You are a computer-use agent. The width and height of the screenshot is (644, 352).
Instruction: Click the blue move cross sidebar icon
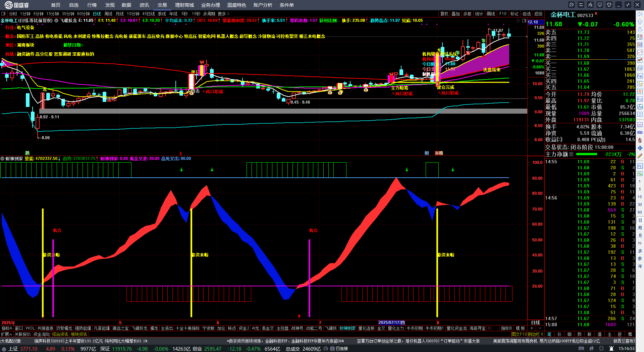click(640, 148)
